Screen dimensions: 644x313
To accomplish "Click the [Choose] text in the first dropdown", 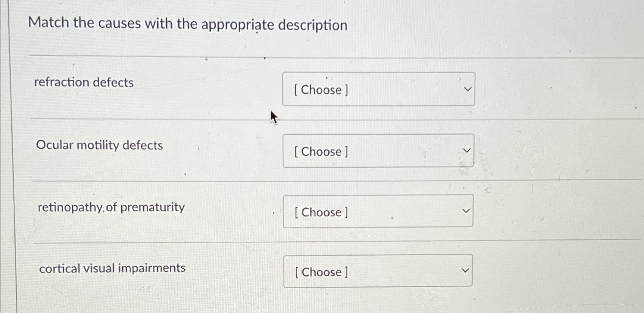I will click(321, 90).
